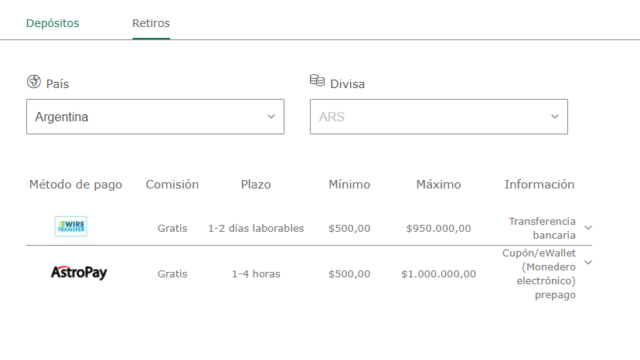This screenshot has width=640, height=360.
Task: Click the Máximo column header
Action: (x=438, y=184)
